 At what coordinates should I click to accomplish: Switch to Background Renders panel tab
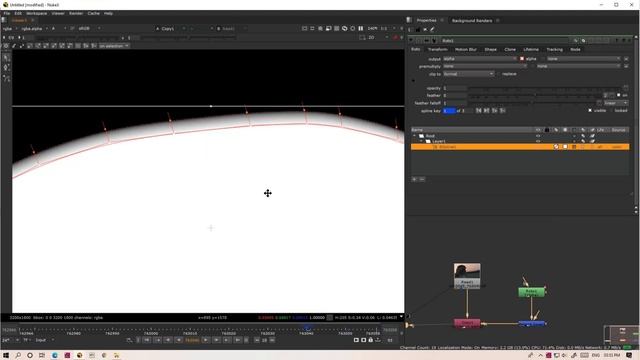(x=472, y=20)
